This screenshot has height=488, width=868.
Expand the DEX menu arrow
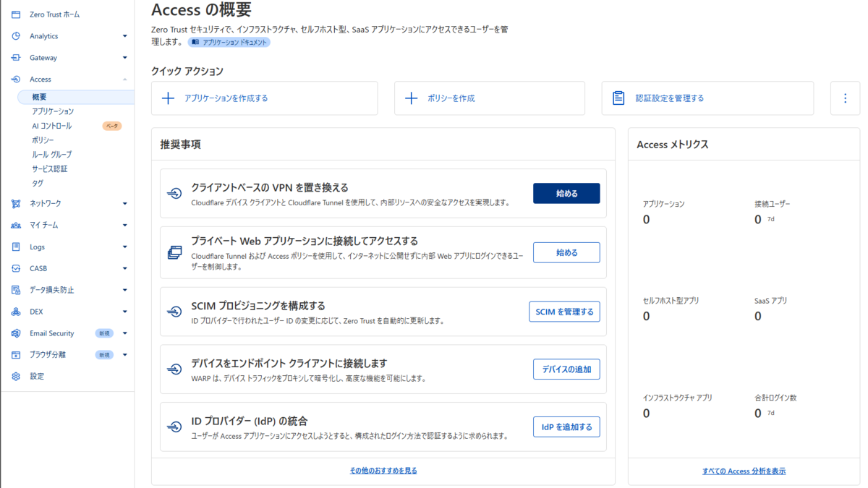click(x=125, y=312)
